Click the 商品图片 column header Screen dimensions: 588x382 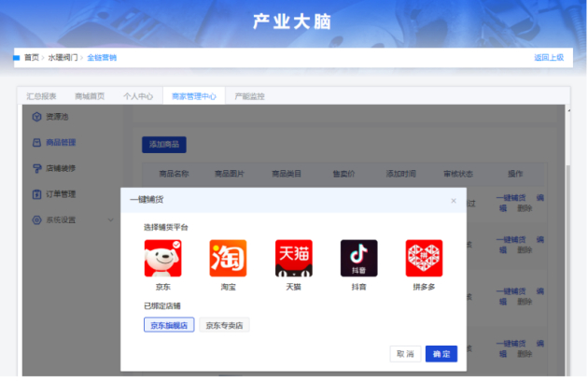[230, 174]
